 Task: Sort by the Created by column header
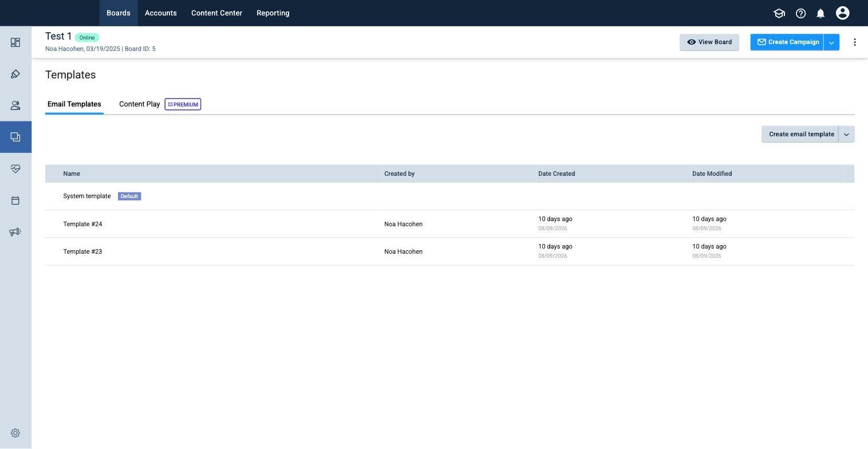coord(399,174)
